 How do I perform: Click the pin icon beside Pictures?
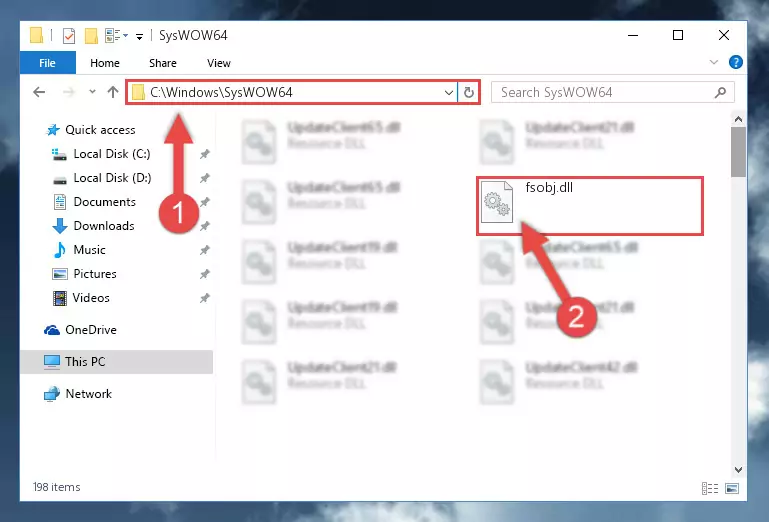coord(205,274)
